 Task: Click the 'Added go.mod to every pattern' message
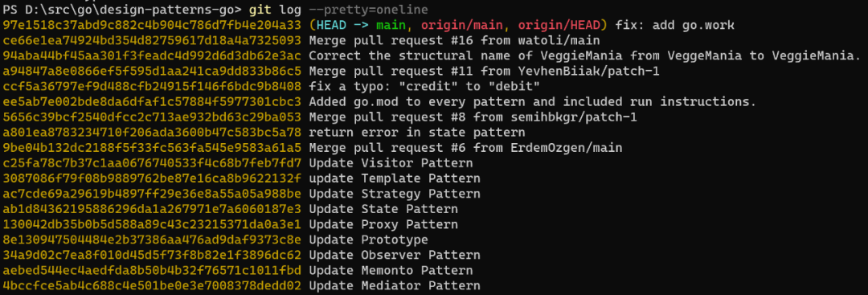tap(532, 102)
